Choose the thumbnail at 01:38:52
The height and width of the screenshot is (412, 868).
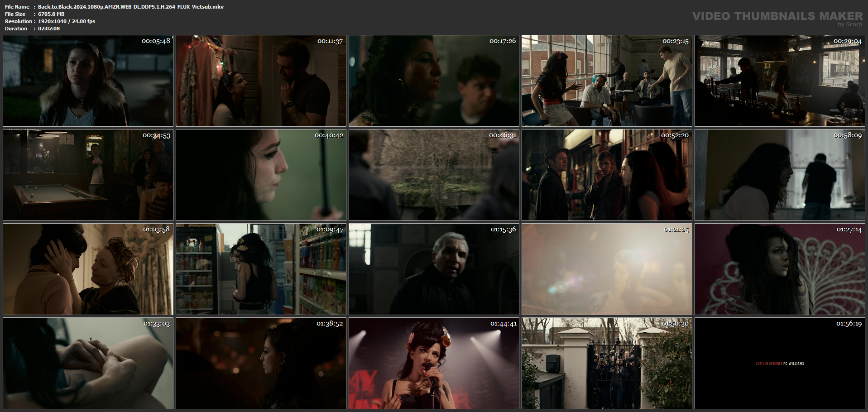point(261,363)
